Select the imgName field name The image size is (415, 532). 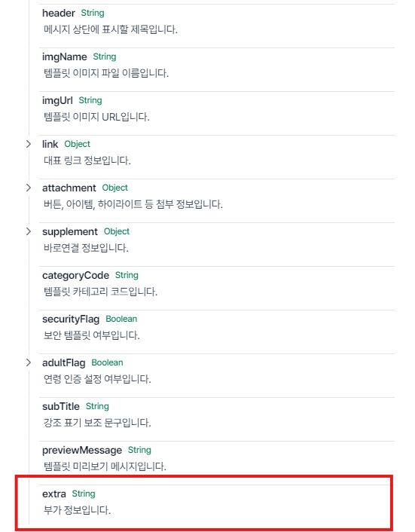pos(65,57)
